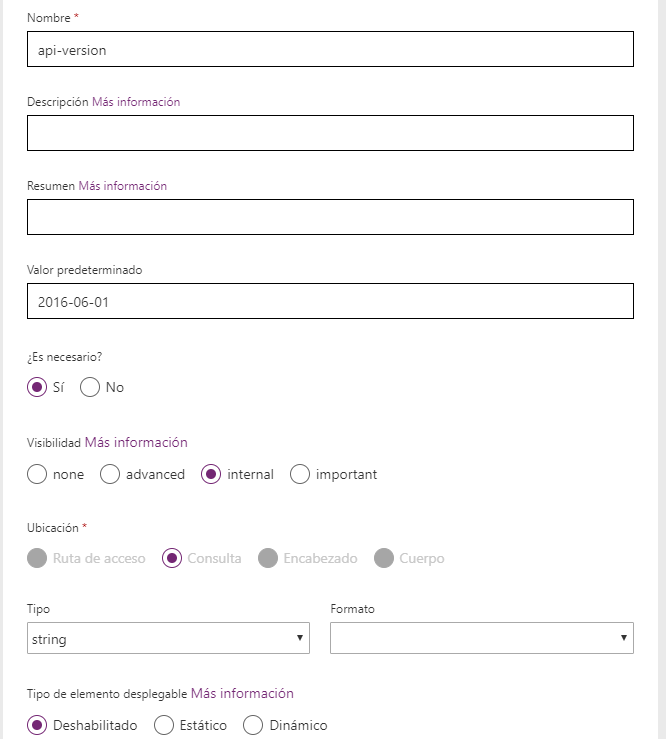Set visibility to 'important'
This screenshot has width=666, height=739.
300,475
